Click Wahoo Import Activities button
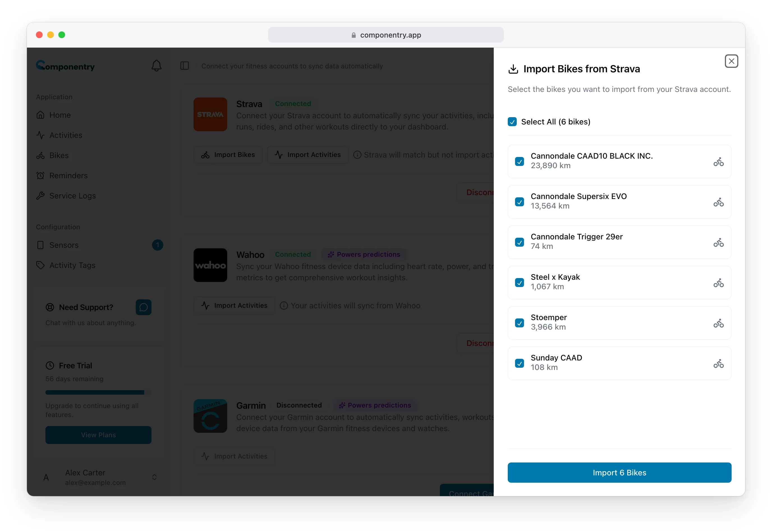This screenshot has height=532, width=772. pyautogui.click(x=234, y=305)
